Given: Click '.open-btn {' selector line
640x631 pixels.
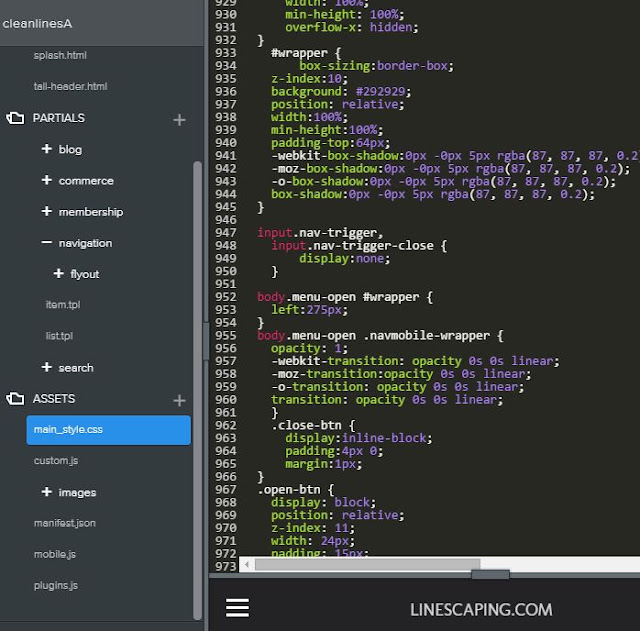Looking at the screenshot, I should point(296,489).
